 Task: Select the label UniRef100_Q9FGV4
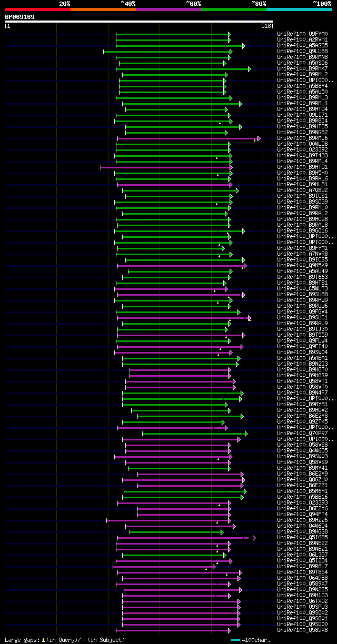(302, 311)
